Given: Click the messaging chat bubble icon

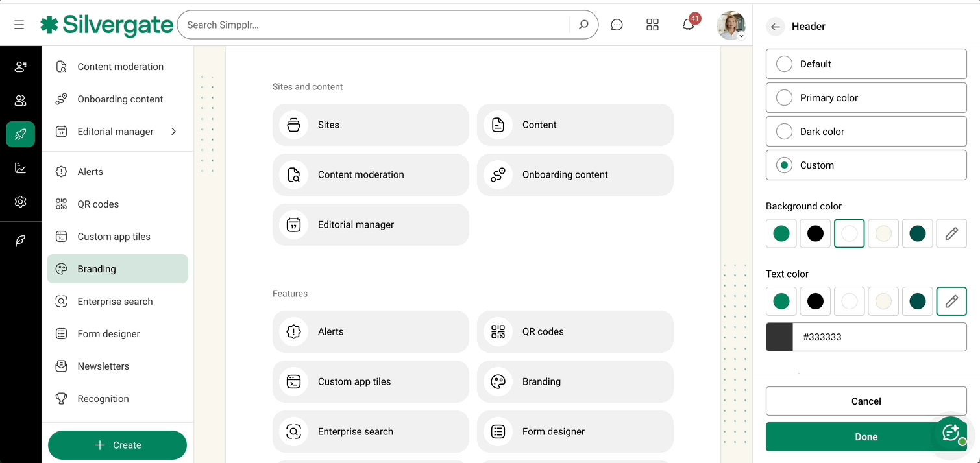Looking at the screenshot, I should pyautogui.click(x=616, y=24).
